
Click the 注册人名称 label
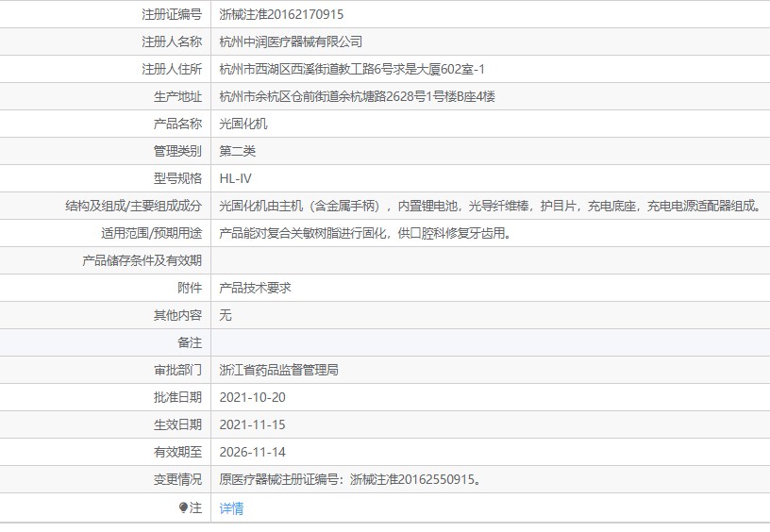(x=172, y=42)
